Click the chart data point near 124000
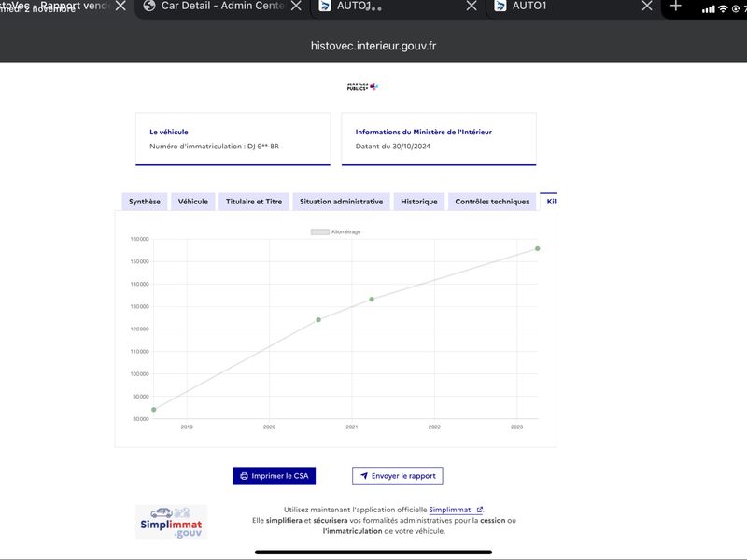The image size is (747, 560). 318,319
